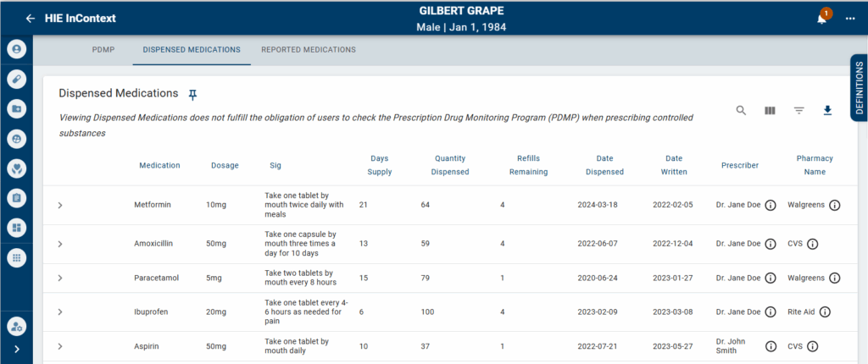Sort by the Medication column header

point(159,165)
